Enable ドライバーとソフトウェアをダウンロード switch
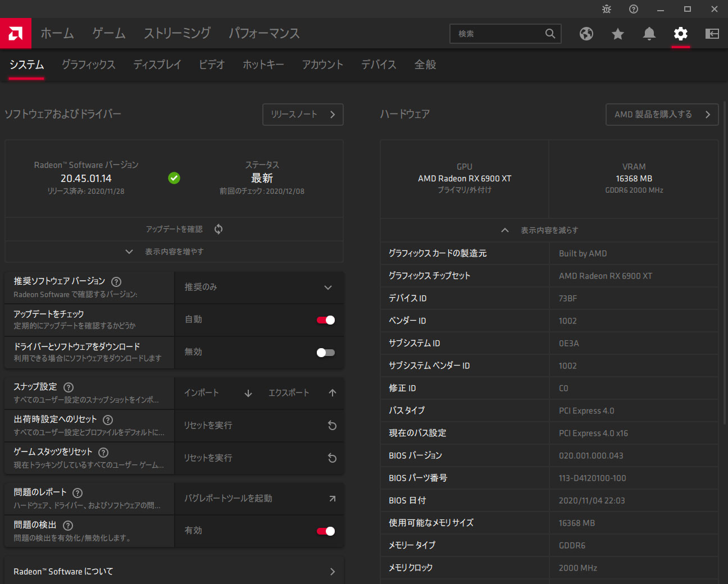Image resolution: width=728 pixels, height=584 pixels. pos(326,353)
